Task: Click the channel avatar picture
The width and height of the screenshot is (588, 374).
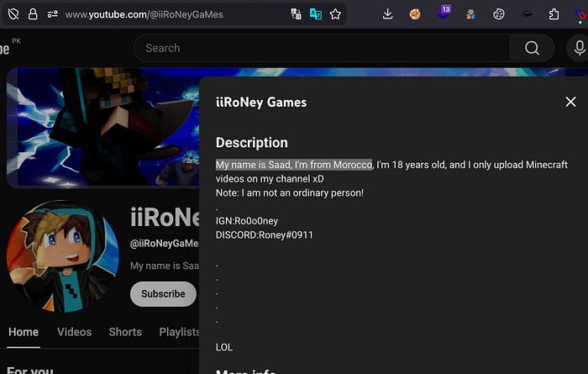Action: tap(63, 256)
